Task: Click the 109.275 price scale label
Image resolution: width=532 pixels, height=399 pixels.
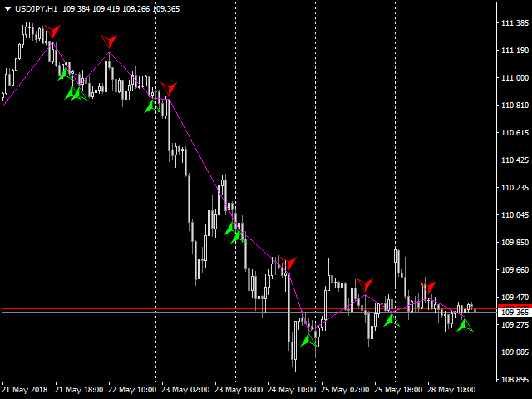Action: [x=515, y=325]
